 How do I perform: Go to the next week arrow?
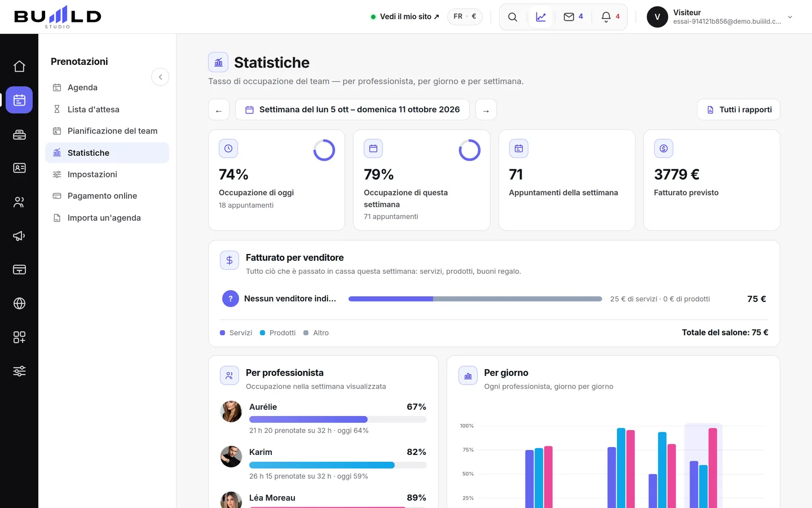[x=486, y=110]
